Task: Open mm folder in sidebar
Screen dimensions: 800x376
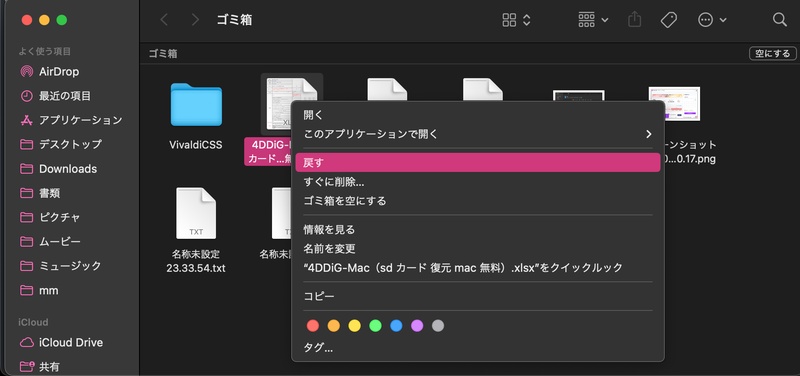Action: coord(39,290)
